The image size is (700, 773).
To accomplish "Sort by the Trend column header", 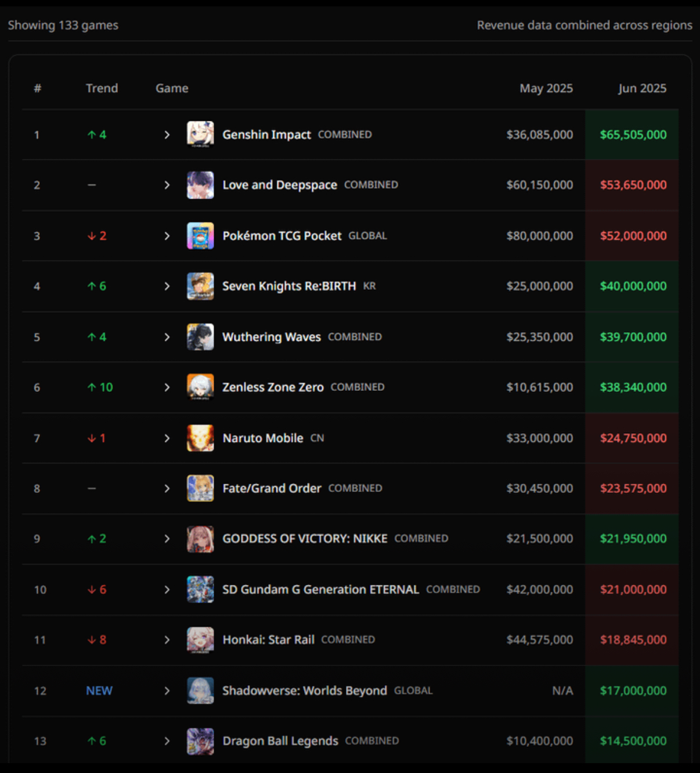I will coord(102,88).
